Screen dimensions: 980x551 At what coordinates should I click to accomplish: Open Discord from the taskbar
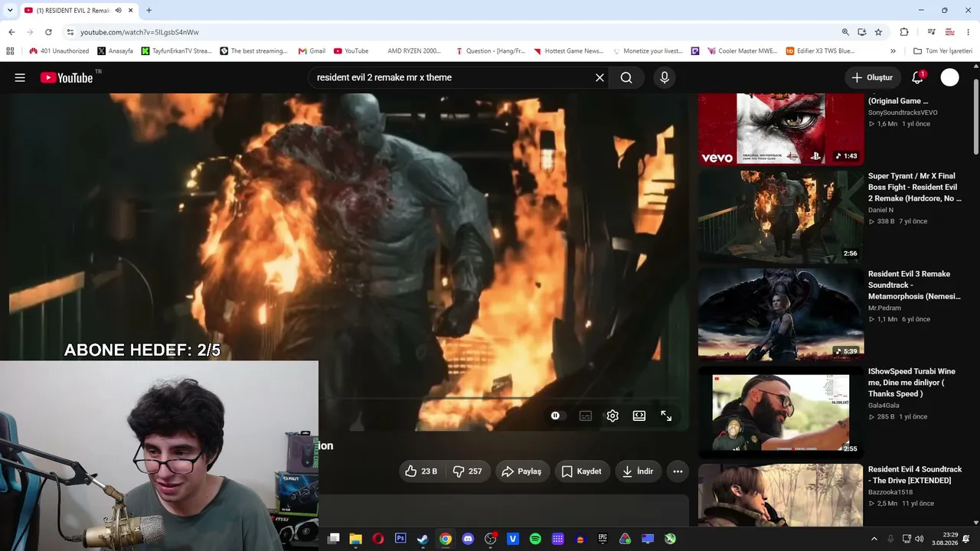468,539
